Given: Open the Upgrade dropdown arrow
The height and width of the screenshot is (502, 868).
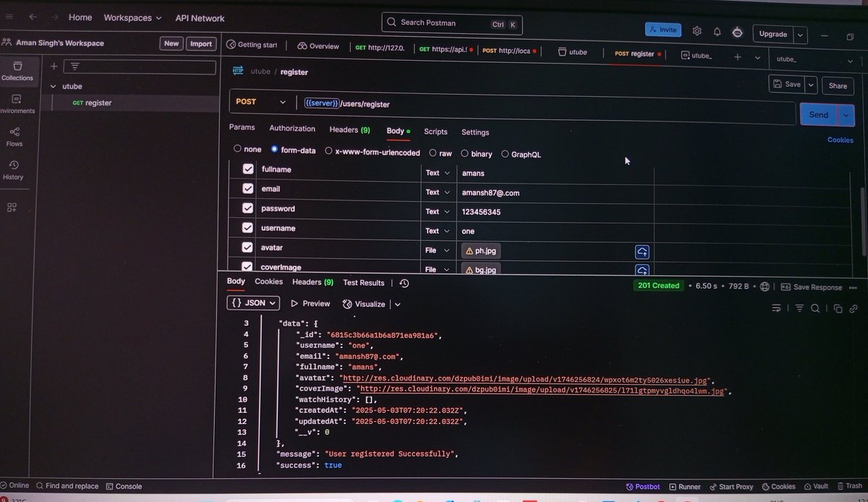Looking at the screenshot, I should click(800, 34).
